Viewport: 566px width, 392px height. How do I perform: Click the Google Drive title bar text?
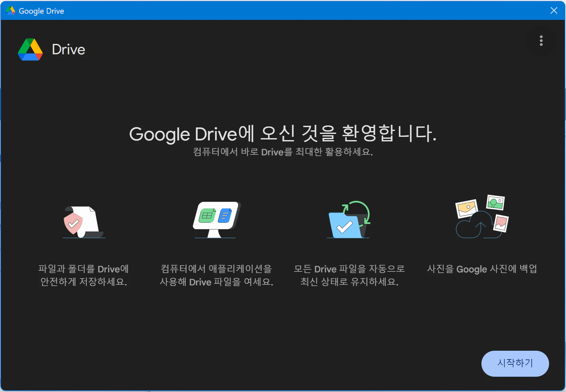(41, 11)
